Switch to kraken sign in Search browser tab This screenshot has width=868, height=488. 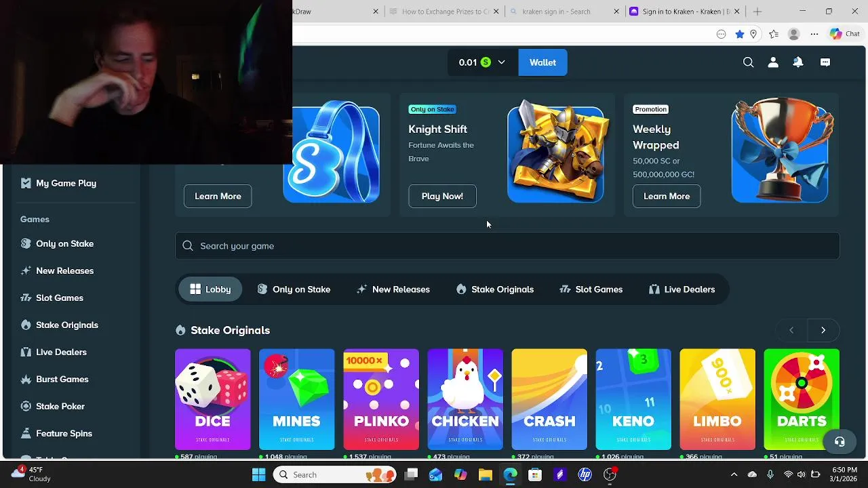point(564,12)
